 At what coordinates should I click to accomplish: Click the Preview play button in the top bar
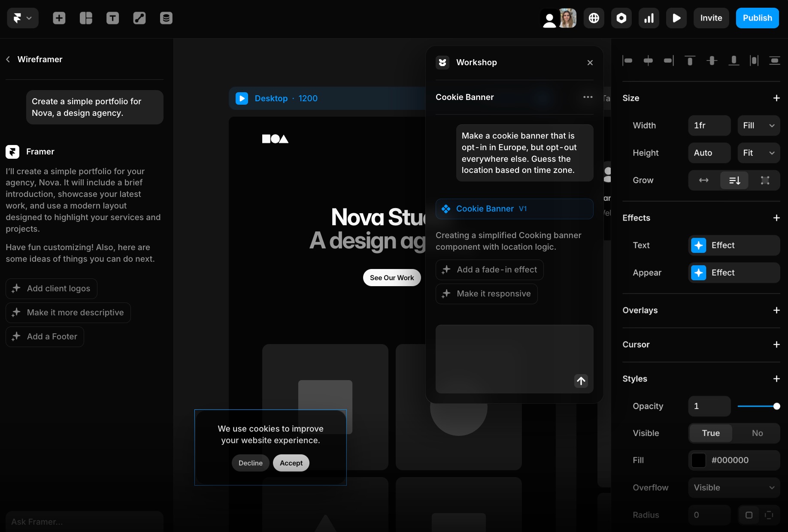point(676,18)
